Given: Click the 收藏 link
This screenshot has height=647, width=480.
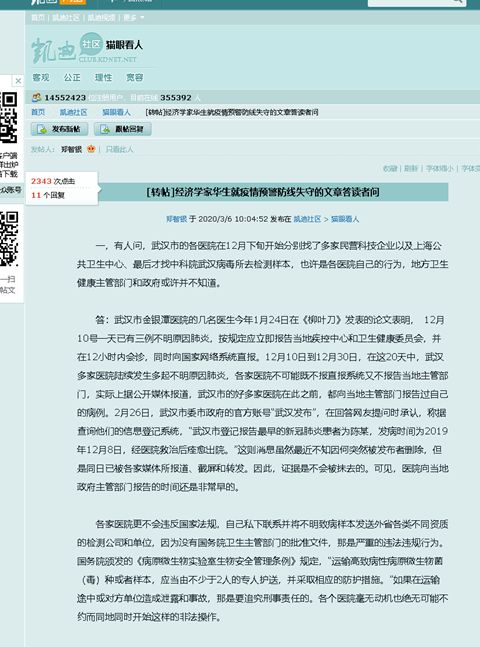Looking at the screenshot, I should point(390,168).
